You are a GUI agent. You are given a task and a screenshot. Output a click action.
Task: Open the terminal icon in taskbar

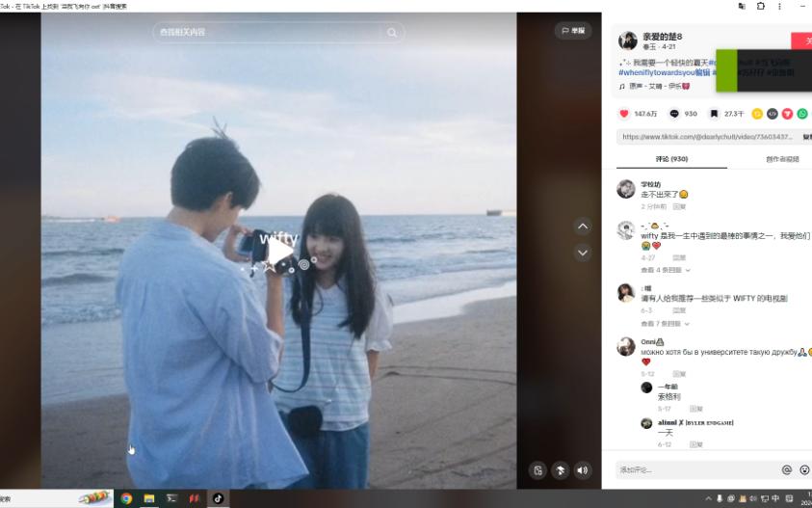[171, 498]
